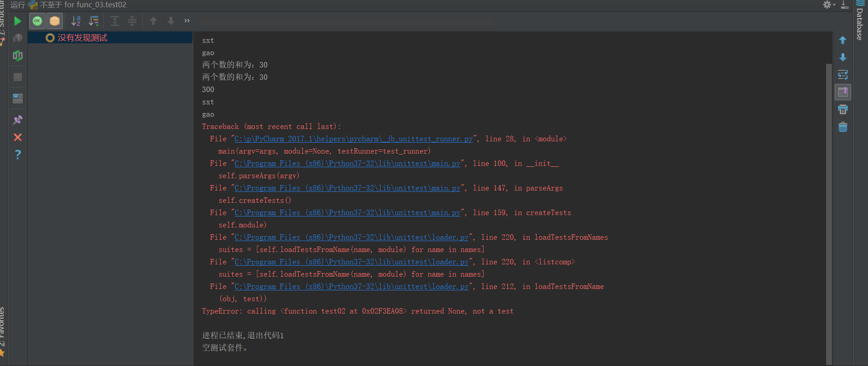Rerun the test with green play icon

[x=17, y=21]
